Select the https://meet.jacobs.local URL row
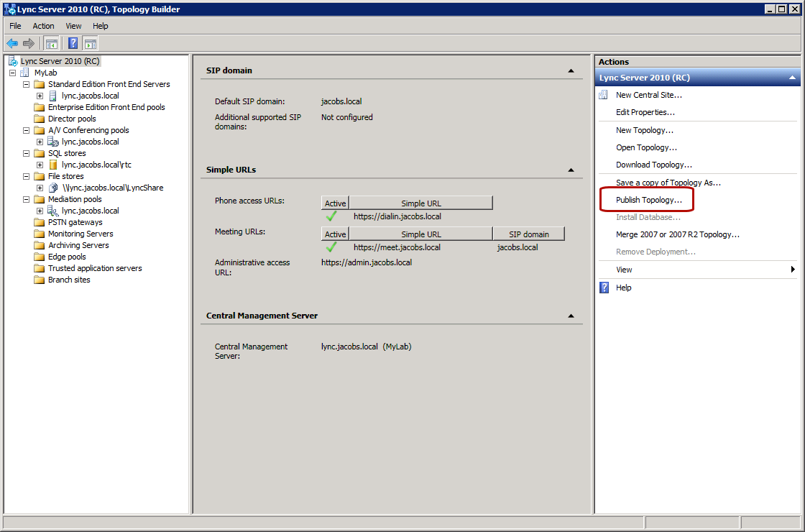 pyautogui.click(x=397, y=247)
